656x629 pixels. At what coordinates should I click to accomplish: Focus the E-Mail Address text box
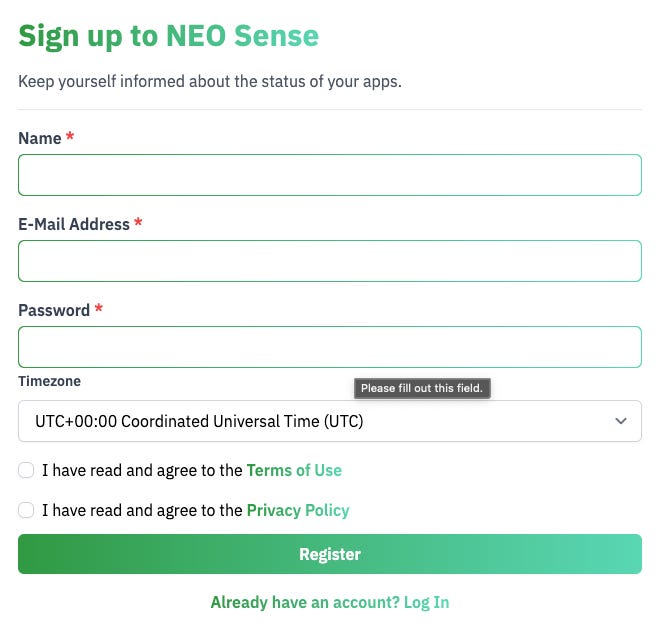click(x=329, y=261)
